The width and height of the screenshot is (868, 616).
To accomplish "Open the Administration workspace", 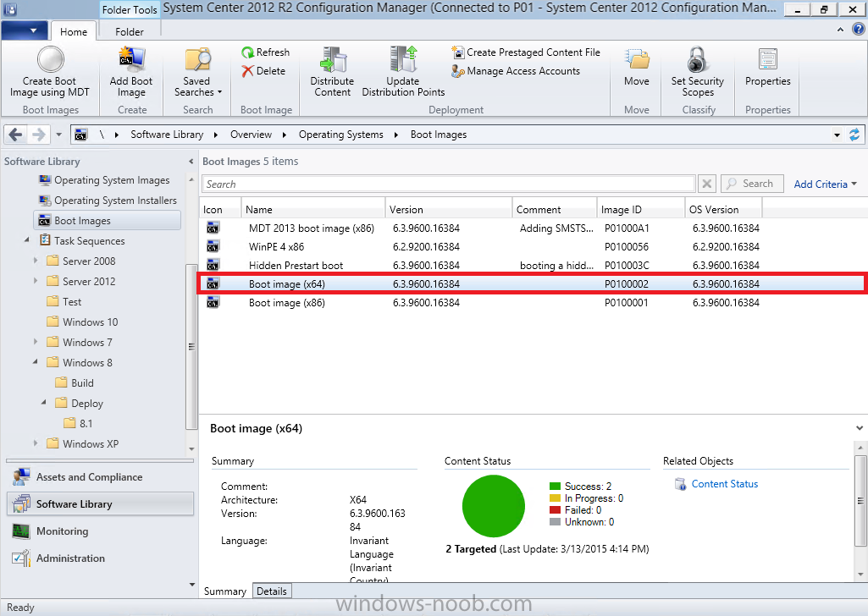I will point(100,558).
